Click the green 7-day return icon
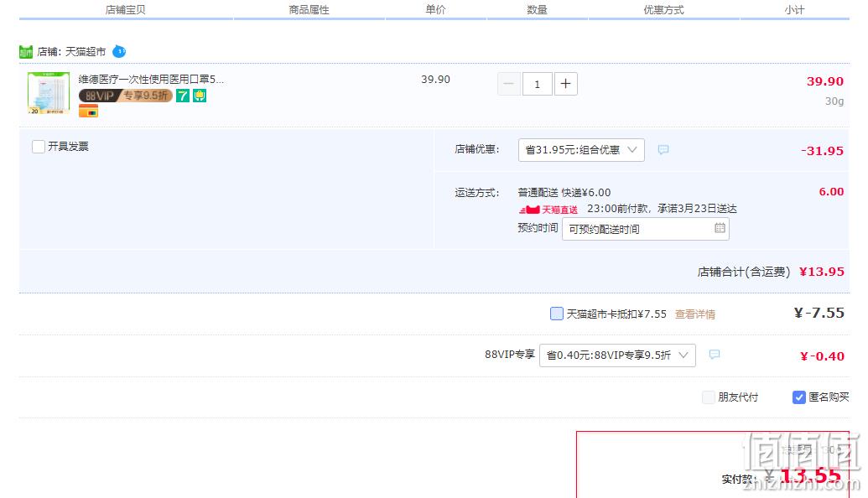868x498 pixels. pyautogui.click(x=183, y=96)
